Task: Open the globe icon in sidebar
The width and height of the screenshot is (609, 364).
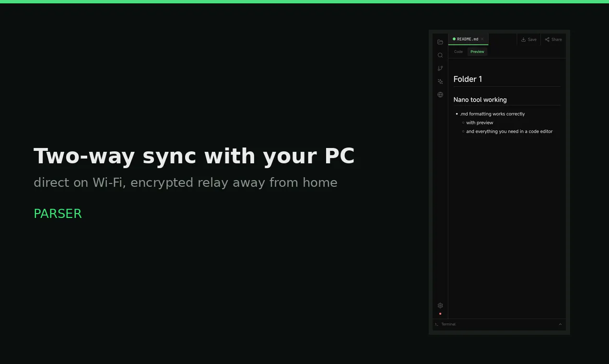Action: (440, 95)
